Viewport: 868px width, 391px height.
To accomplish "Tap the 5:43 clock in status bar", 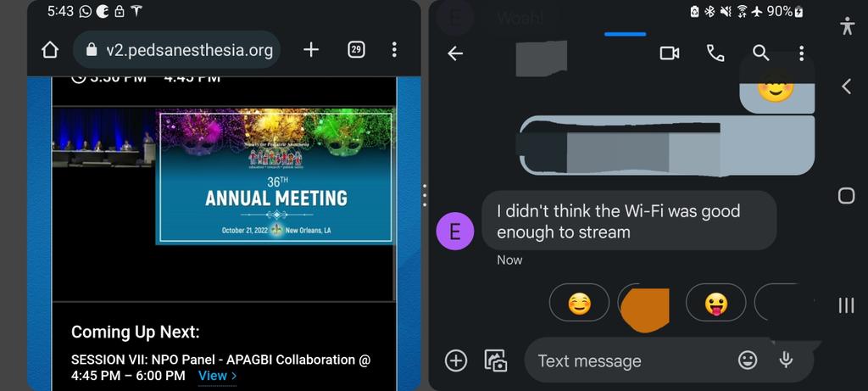I will click(x=60, y=12).
